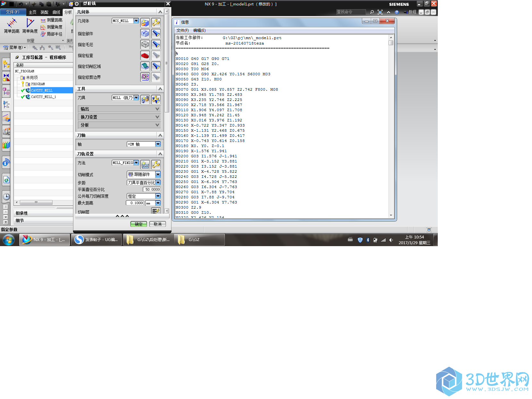532x399 pixels.
Task: Click the Simple Angle (简单角度) tool
Action: 30,26
